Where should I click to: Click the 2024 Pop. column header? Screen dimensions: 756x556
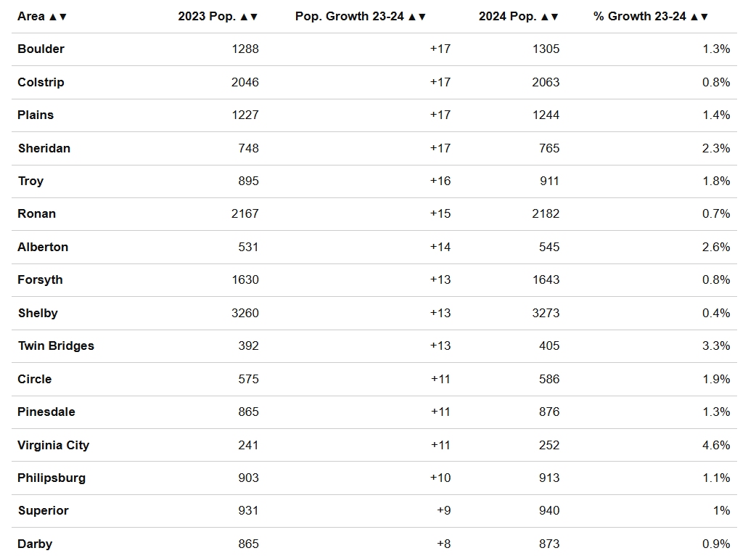(x=507, y=17)
